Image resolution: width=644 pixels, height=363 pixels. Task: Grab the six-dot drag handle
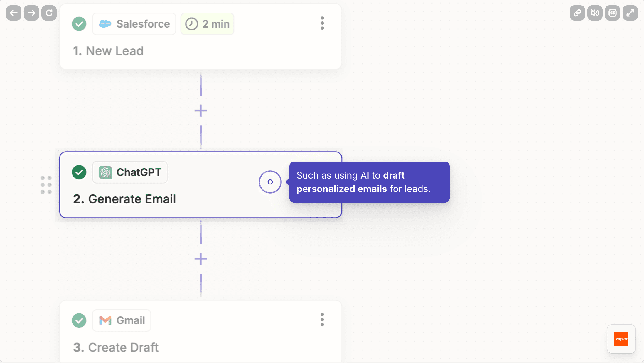pos(46,185)
